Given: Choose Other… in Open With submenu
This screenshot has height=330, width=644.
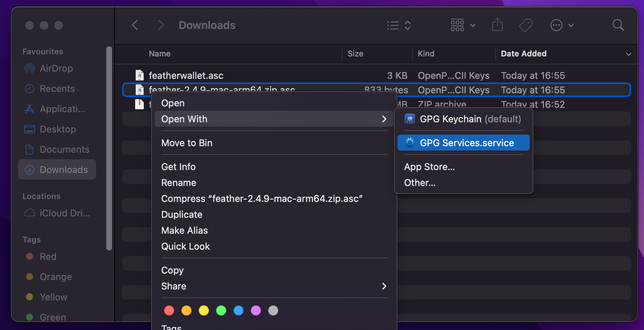Looking at the screenshot, I should pos(464,183).
